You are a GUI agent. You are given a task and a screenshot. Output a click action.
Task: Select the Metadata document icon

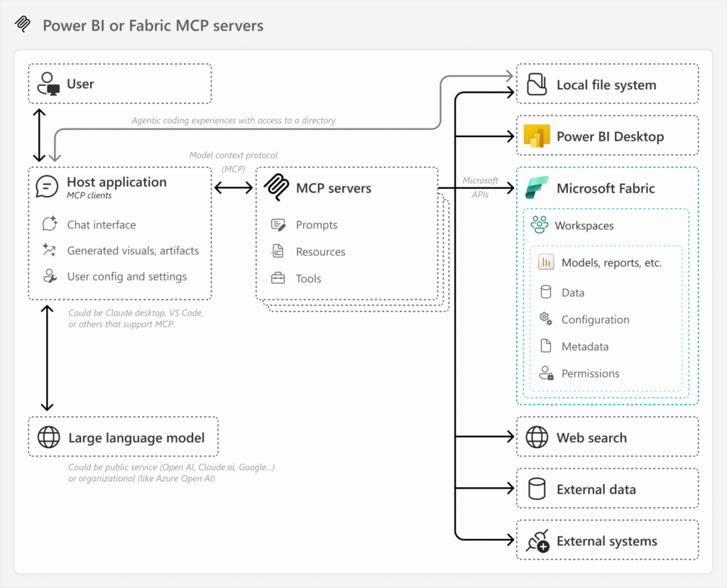click(547, 346)
